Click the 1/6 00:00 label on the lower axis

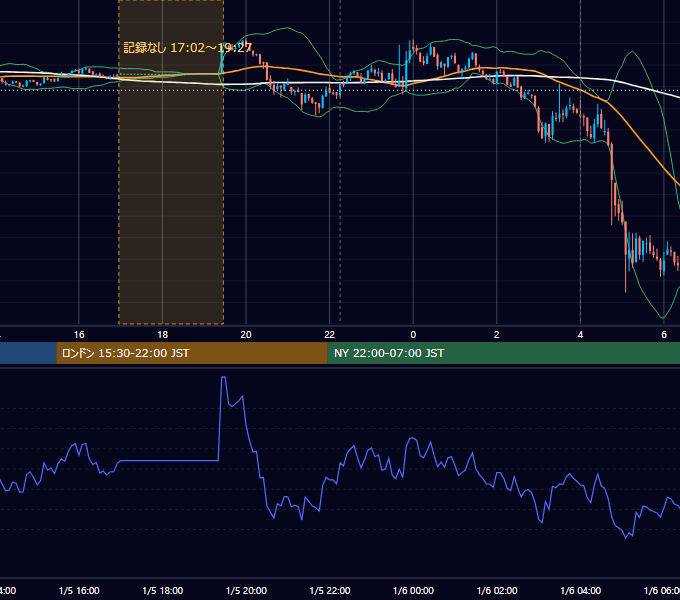pos(413,590)
